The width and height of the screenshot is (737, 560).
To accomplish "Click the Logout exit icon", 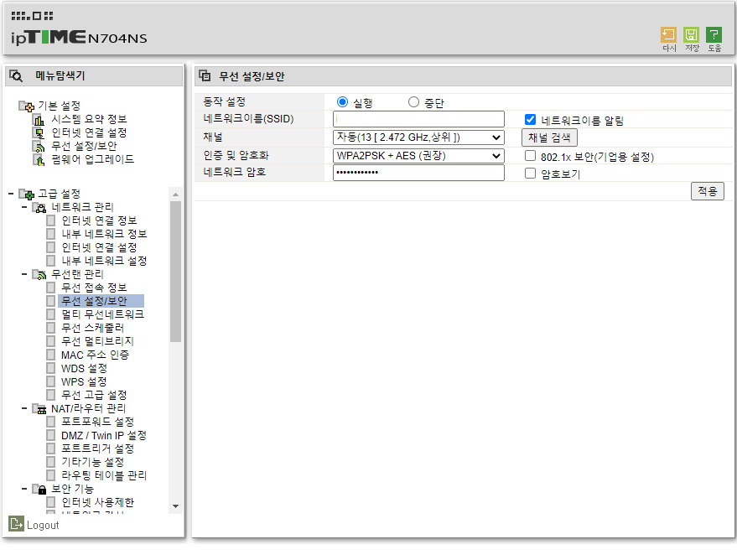I will [x=16, y=523].
